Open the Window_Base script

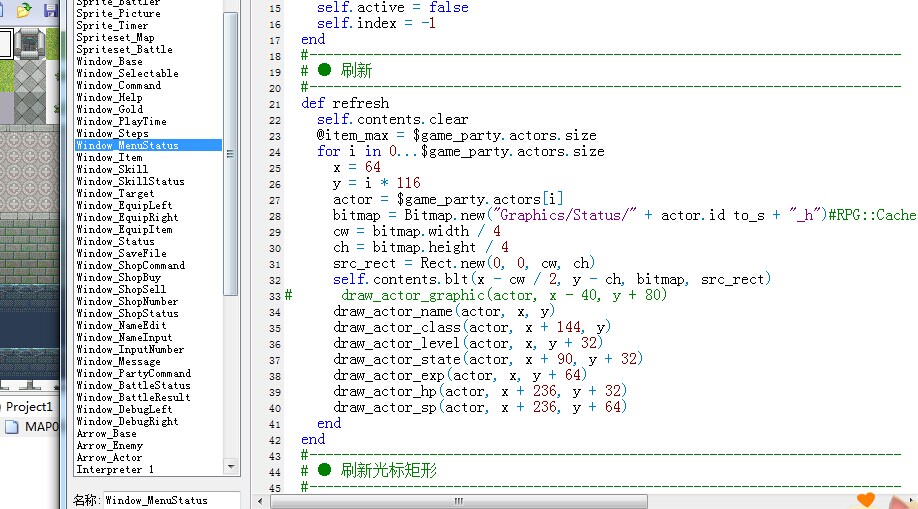pos(109,62)
